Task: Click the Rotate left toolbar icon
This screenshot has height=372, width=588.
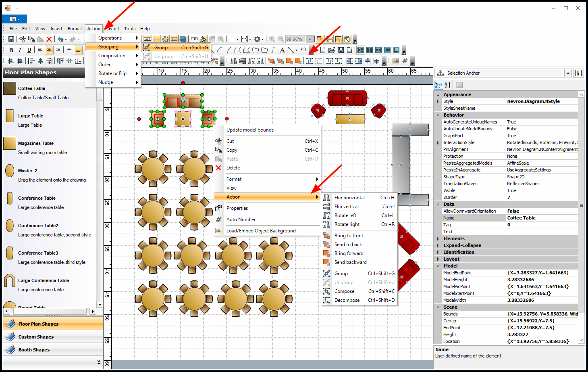Action: pyautogui.click(x=251, y=61)
